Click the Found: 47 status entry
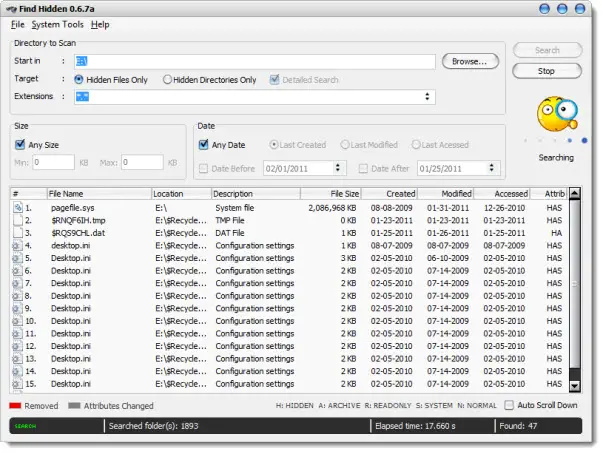The width and height of the screenshot is (603, 453). 518,426
